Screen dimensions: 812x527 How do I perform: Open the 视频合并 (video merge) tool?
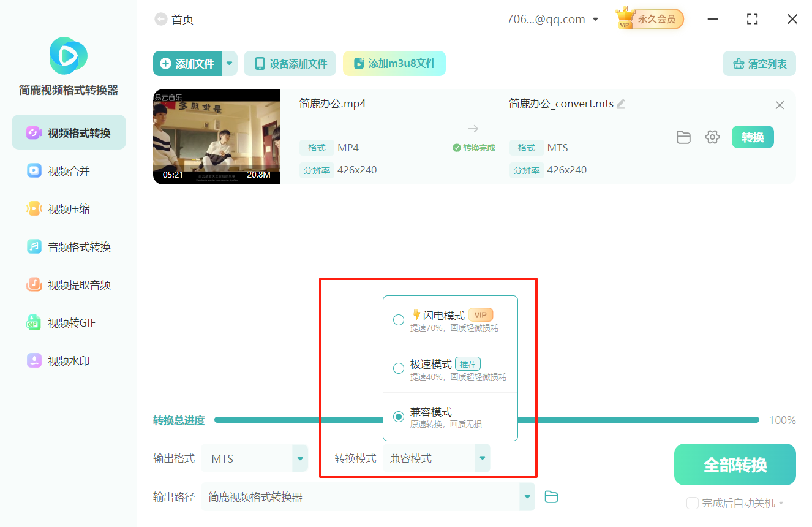pos(68,170)
